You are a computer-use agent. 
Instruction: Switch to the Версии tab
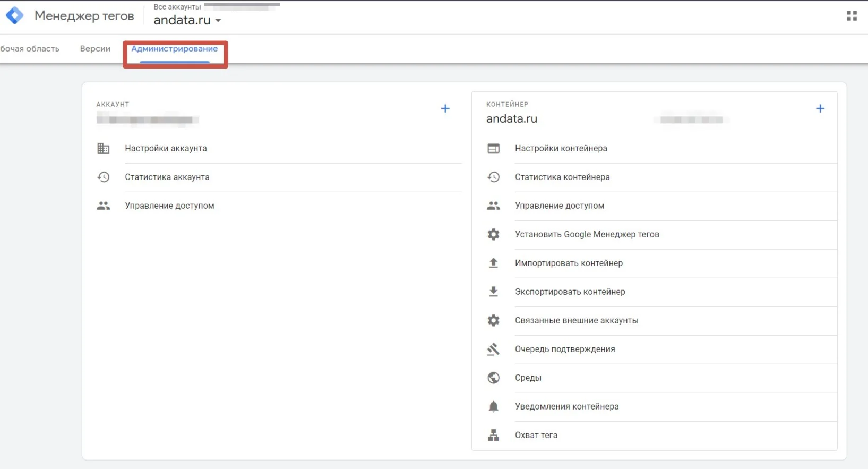(x=95, y=48)
